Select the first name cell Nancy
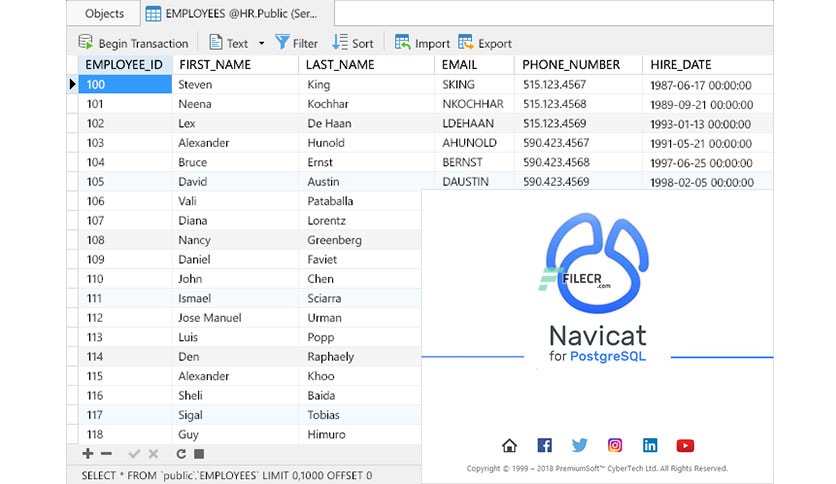 235,240
